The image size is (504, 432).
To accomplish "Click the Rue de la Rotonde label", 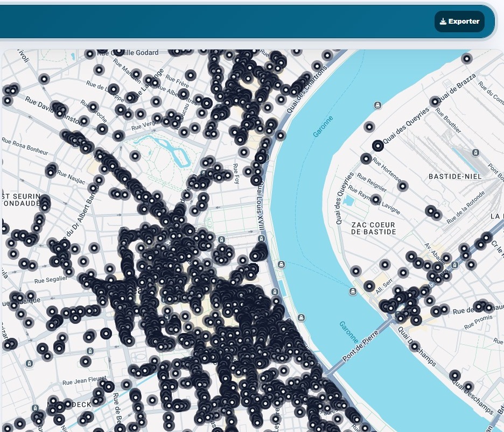I will (466, 208).
